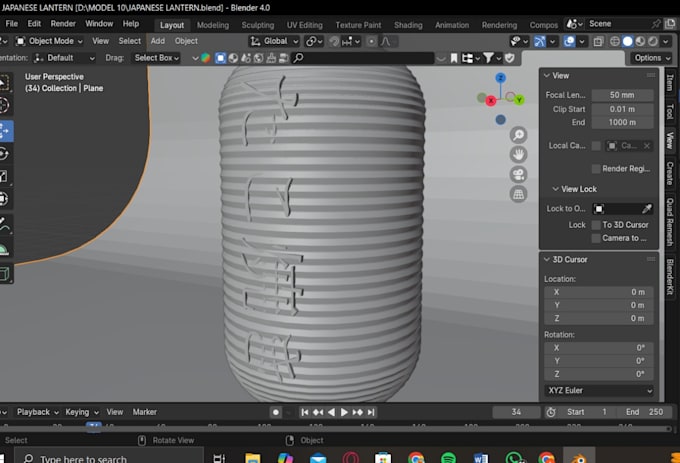The image size is (680, 463).
Task: Open the Edit menu
Action: click(x=34, y=24)
